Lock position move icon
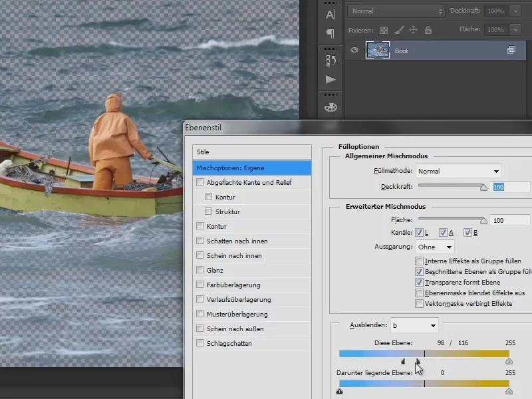The image size is (532, 399). [x=413, y=30]
